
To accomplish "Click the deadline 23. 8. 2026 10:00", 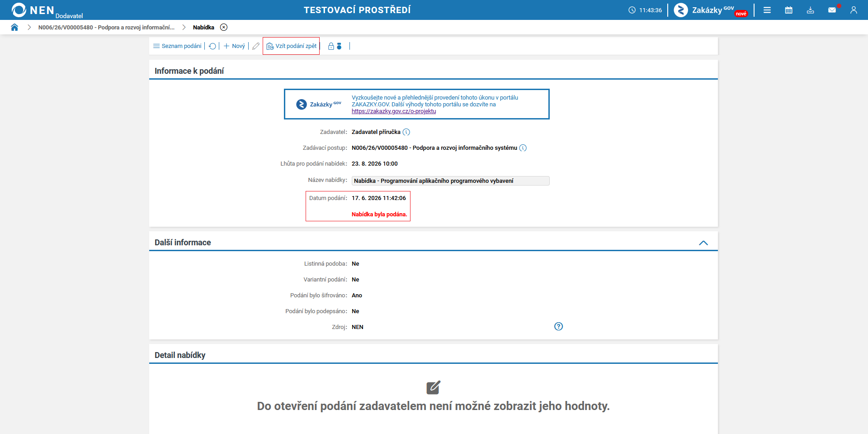I will click(x=375, y=164).
